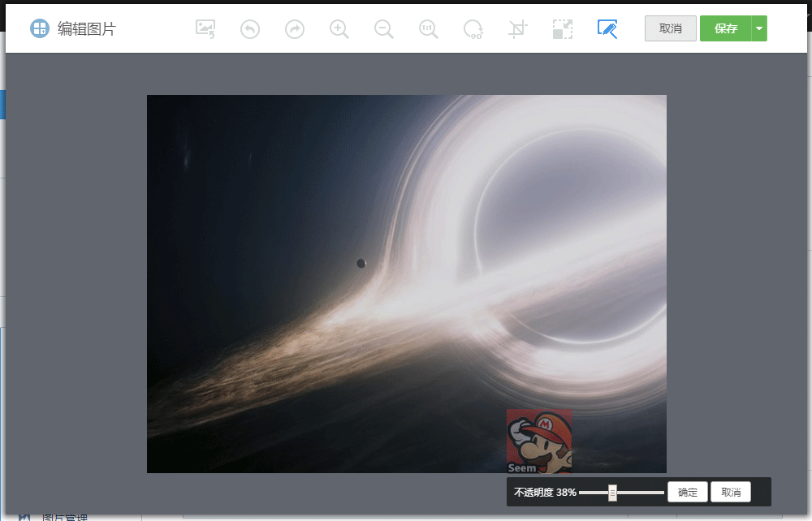The image size is (812, 521).
Task: Click the small planet in the image
Action: pyautogui.click(x=361, y=263)
